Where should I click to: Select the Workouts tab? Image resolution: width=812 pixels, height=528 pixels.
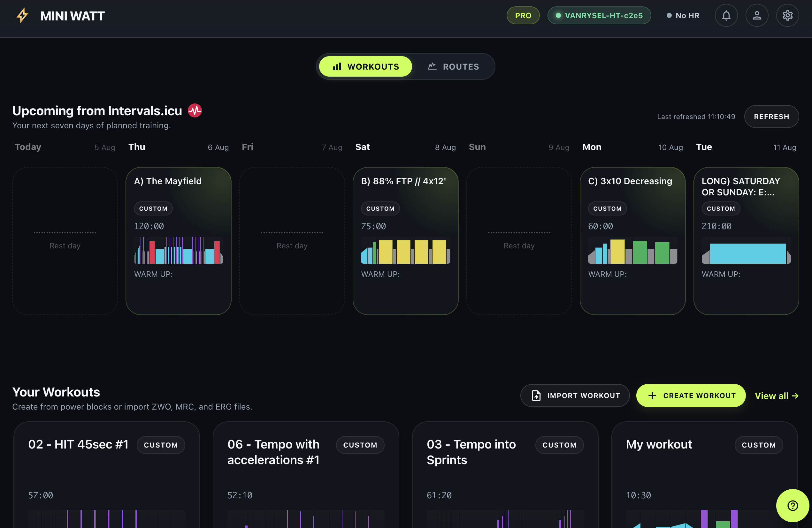point(365,66)
